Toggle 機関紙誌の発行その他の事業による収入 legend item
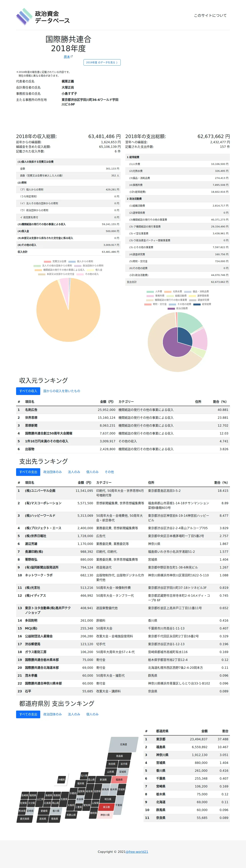Screen dimensions: 246x868 click(60, 270)
